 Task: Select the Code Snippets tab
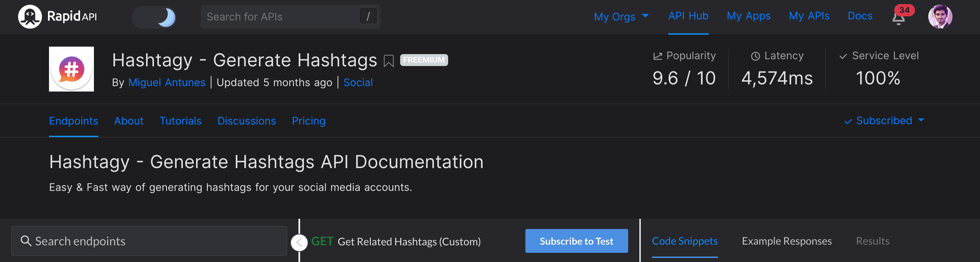click(685, 241)
